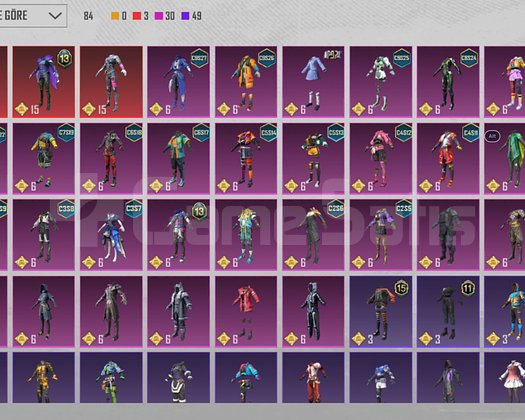Click the C8S26 badge on orange coat outfit
Screen dimensions: 525x420
(267, 58)
